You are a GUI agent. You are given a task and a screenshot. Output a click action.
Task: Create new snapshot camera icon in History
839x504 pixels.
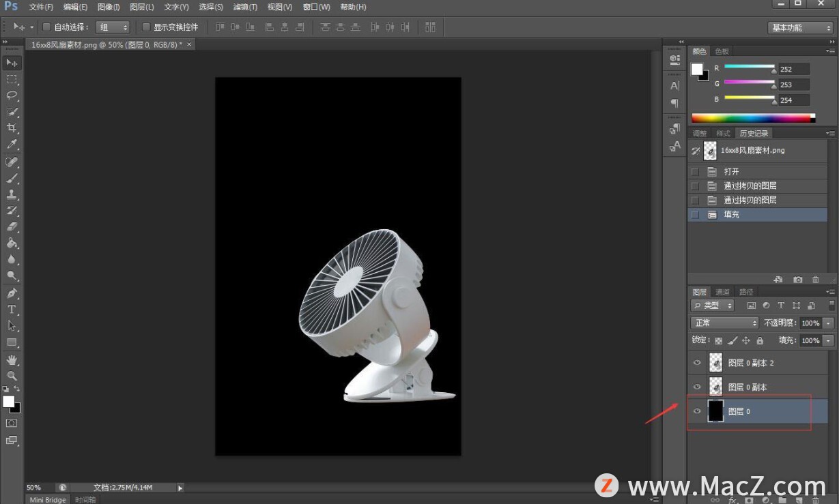(x=797, y=280)
